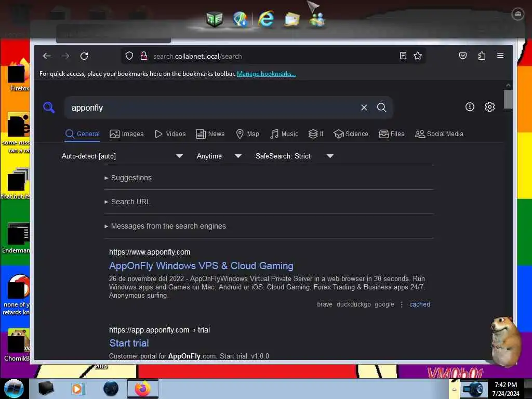Click the browser address bar URL

197,56
